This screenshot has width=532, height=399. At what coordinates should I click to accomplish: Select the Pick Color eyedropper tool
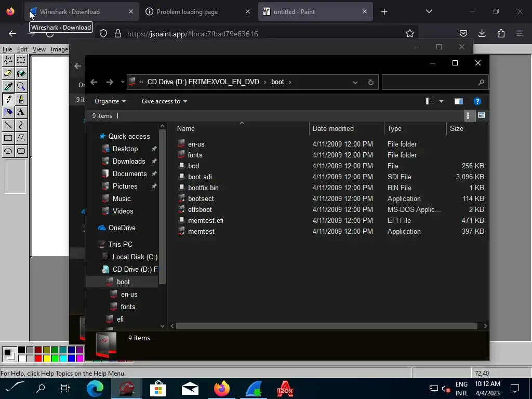[8, 86]
